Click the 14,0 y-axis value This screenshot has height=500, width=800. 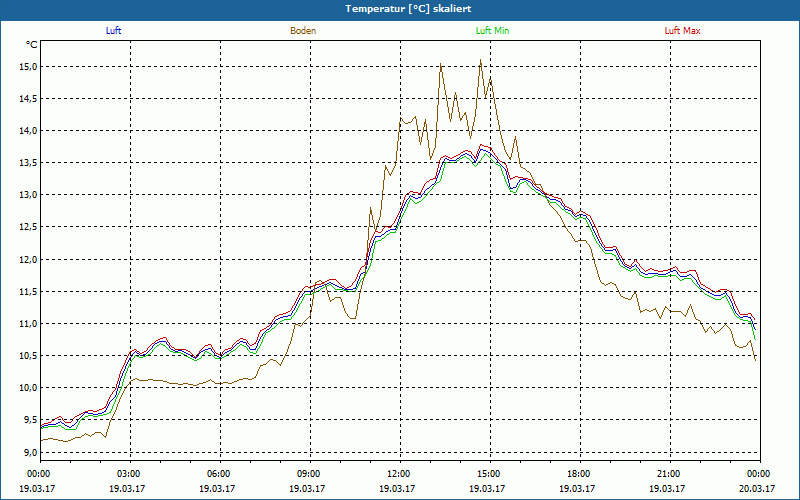29,131
